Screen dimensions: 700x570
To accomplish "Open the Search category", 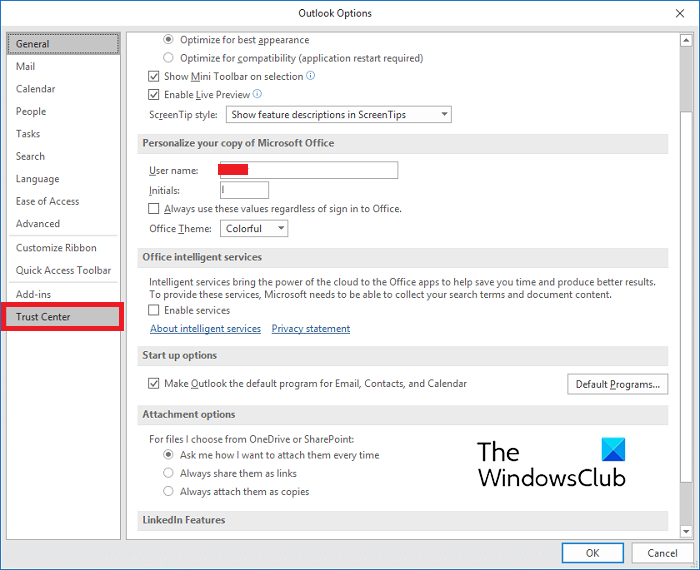I will 63,156.
